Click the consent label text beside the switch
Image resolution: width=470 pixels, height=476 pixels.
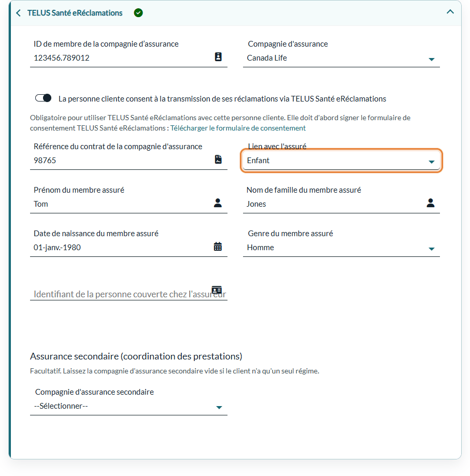(222, 99)
